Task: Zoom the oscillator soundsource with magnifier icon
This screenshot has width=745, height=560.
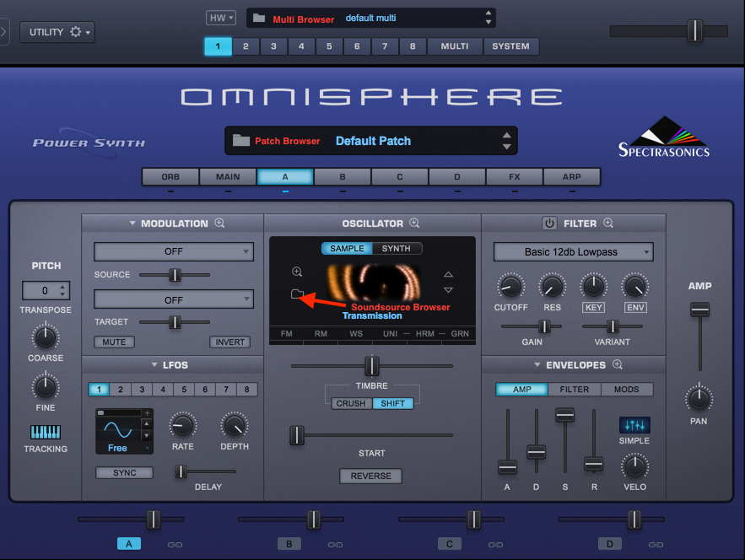Action: [x=297, y=272]
